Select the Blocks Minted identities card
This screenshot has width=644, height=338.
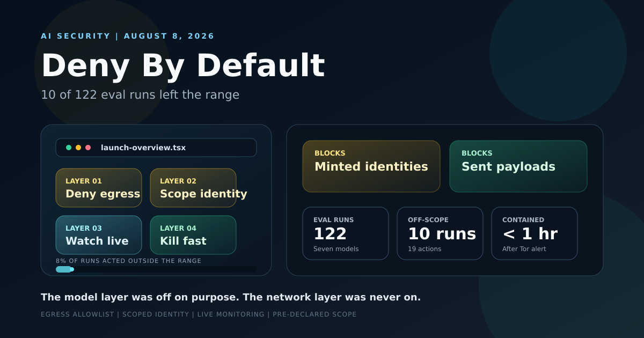coord(371,166)
